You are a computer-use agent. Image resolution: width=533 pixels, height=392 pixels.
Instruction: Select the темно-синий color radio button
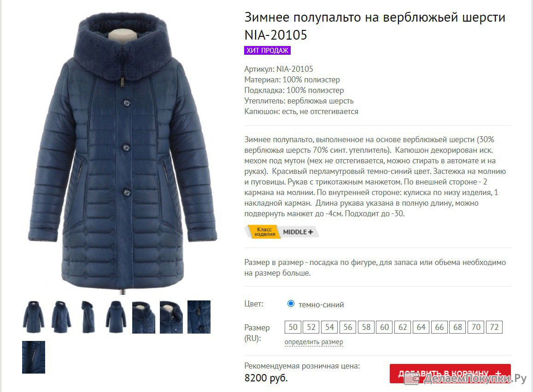pyautogui.click(x=291, y=304)
